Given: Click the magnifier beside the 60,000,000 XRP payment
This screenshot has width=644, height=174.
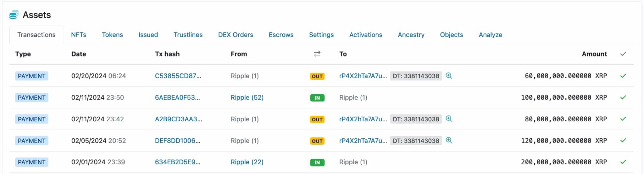Looking at the screenshot, I should tap(449, 76).
